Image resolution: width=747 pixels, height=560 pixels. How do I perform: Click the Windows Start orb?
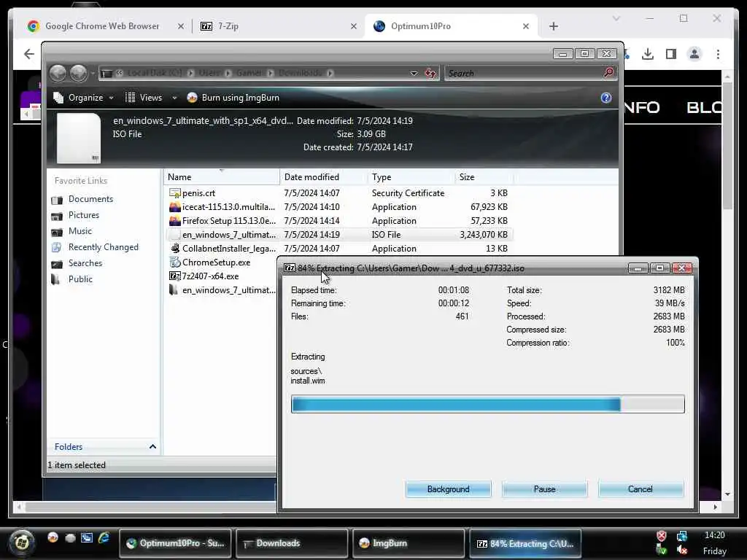point(21,542)
